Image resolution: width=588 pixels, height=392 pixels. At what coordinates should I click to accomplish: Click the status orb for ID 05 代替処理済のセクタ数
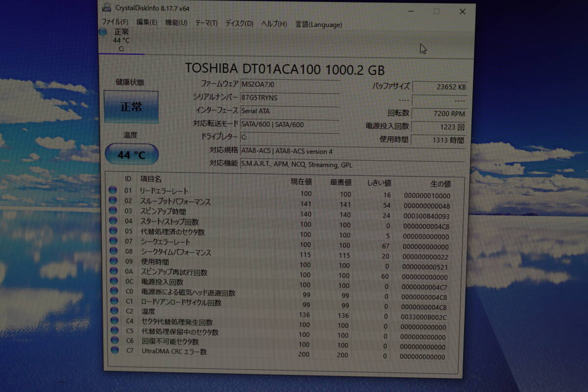coord(113,230)
